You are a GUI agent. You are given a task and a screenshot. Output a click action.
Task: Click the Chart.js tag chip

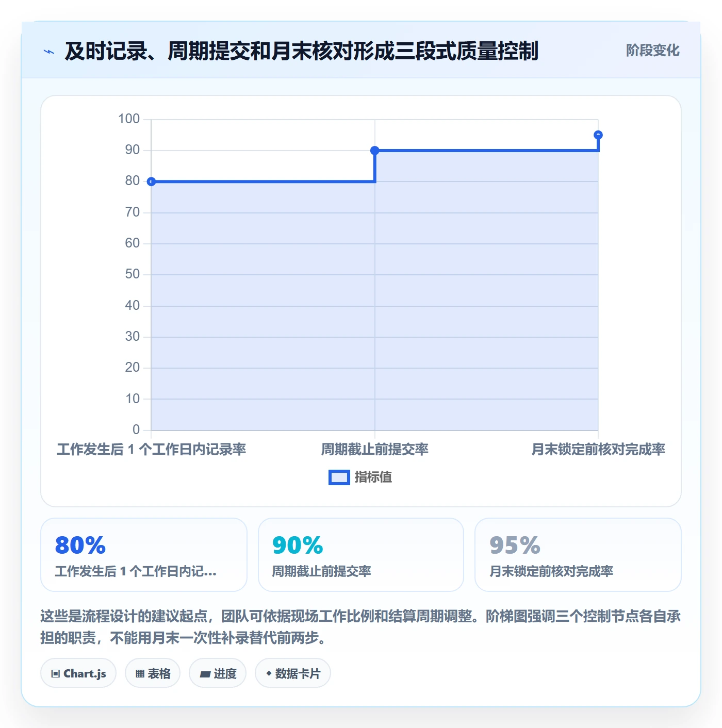pos(78,673)
